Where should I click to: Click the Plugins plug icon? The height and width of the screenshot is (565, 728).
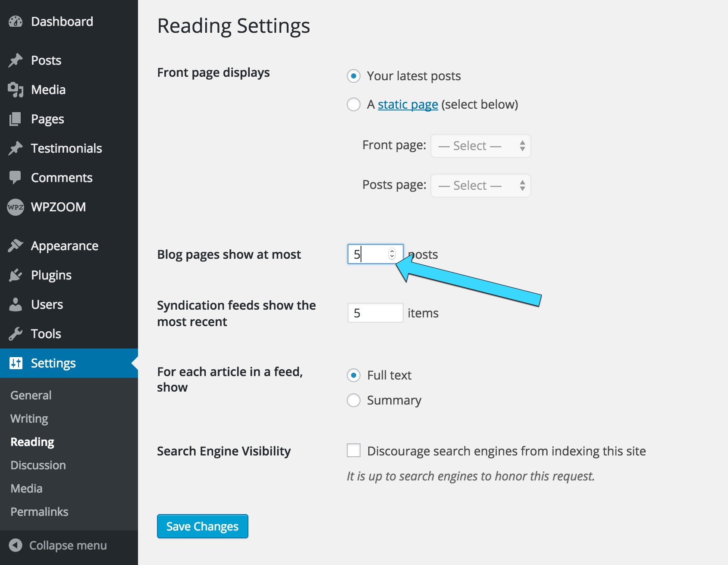coord(16,275)
